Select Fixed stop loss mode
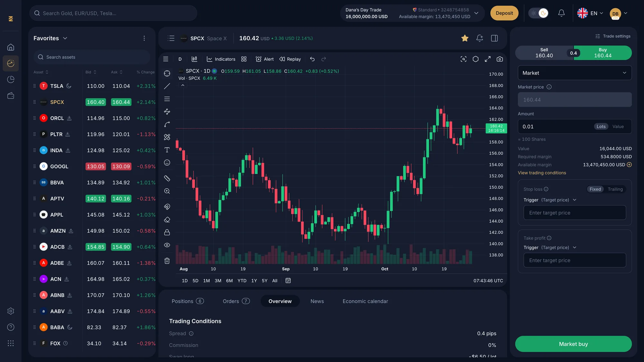Image resolution: width=644 pixels, height=362 pixels. tap(595, 189)
